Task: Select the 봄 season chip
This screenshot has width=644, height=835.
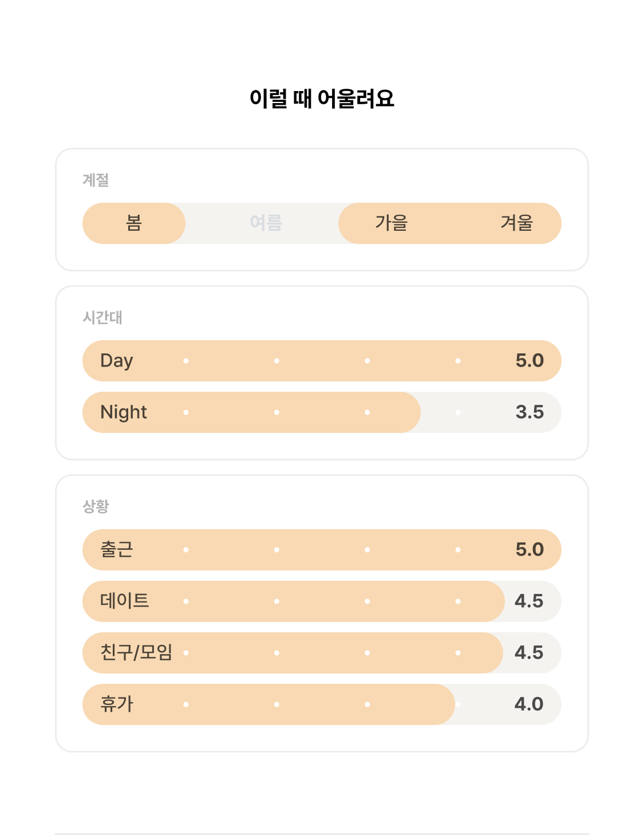Action: pyautogui.click(x=134, y=223)
